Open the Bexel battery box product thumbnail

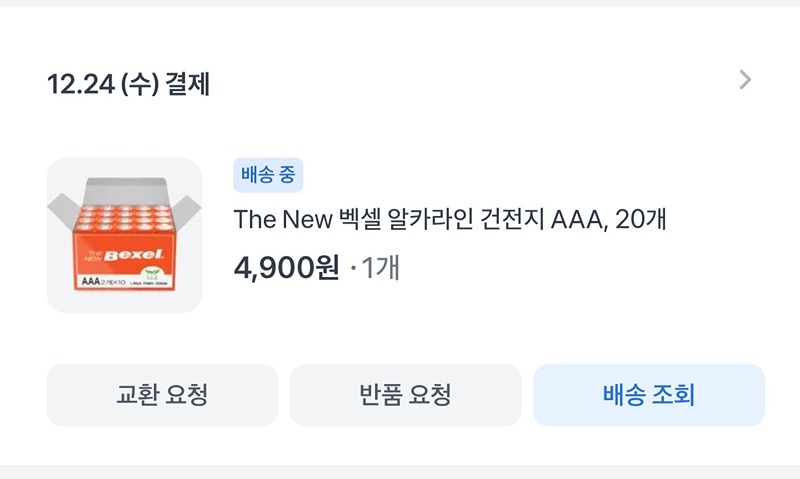[124, 235]
